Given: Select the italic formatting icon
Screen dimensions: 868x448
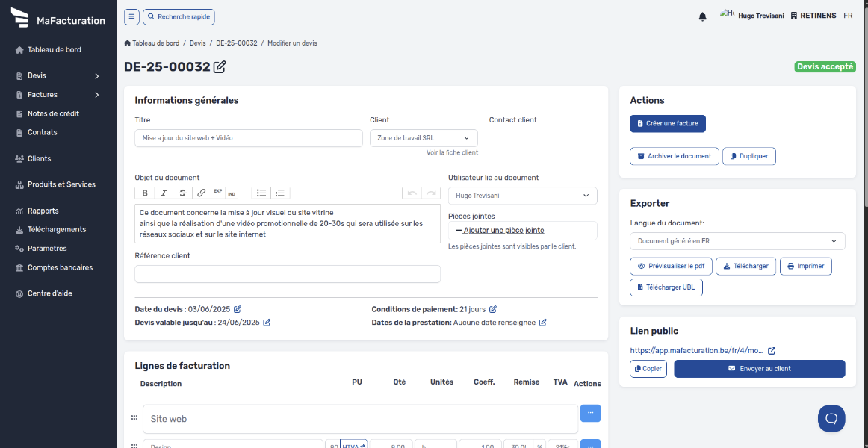Looking at the screenshot, I should click(x=163, y=193).
